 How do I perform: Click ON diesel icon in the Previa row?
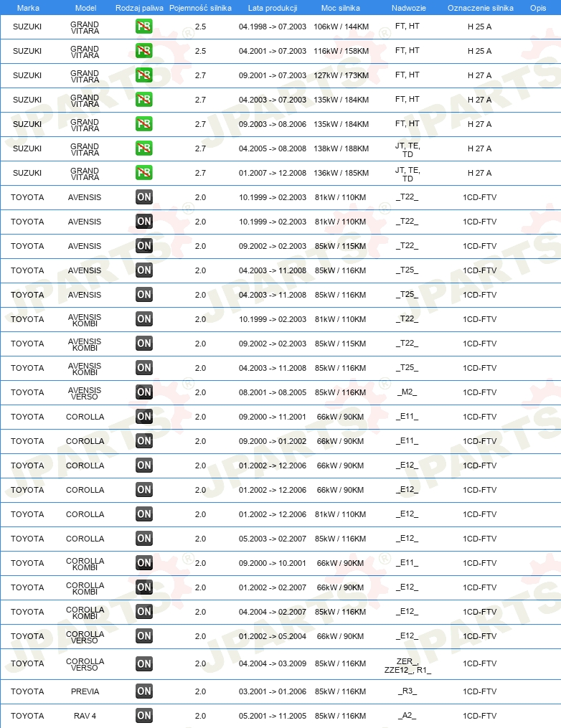point(144,691)
